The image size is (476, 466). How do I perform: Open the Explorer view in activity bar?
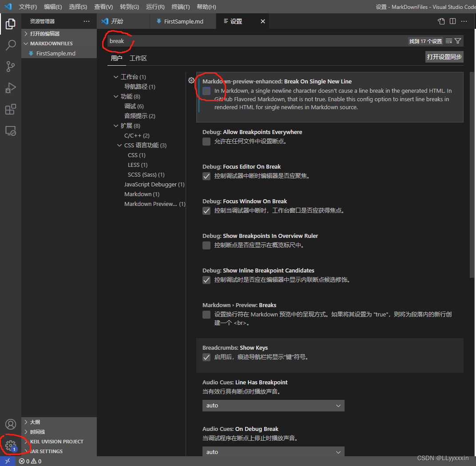click(x=10, y=24)
